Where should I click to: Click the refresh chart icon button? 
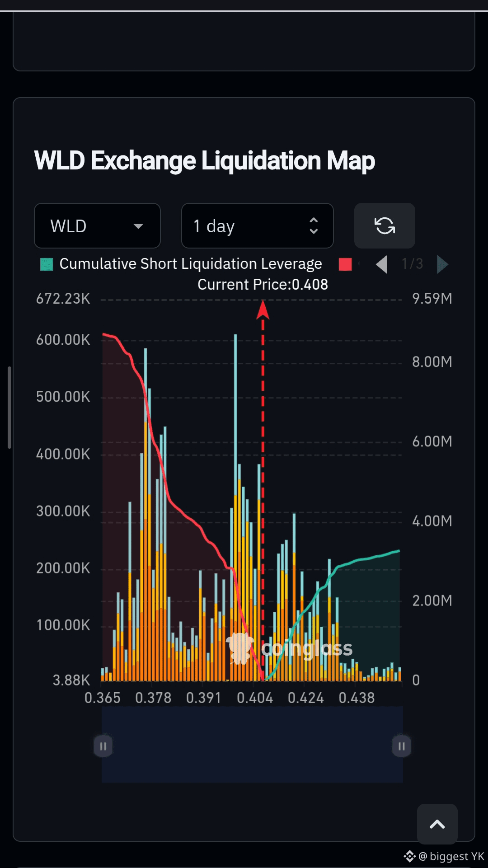(385, 226)
